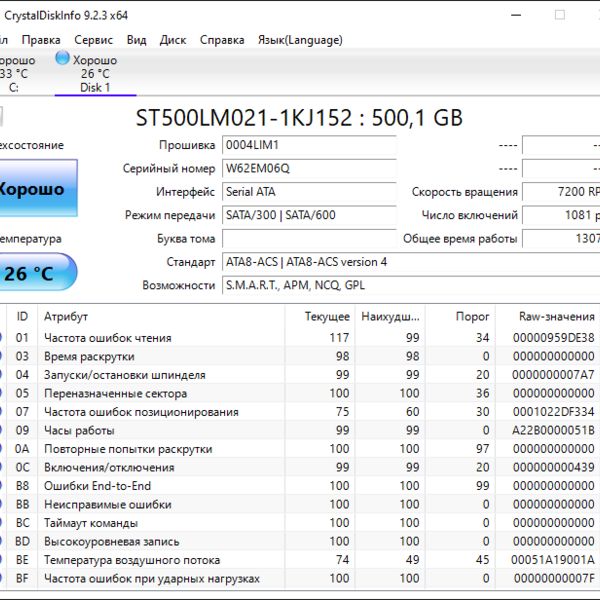Click the Стандарт field ATA8-ACS
The width and height of the screenshot is (600, 600).
411,262
